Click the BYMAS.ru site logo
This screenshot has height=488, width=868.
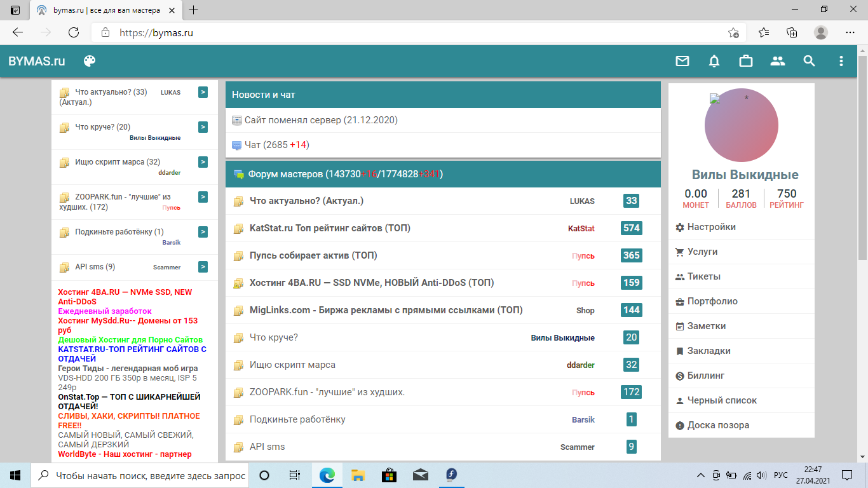(x=37, y=61)
